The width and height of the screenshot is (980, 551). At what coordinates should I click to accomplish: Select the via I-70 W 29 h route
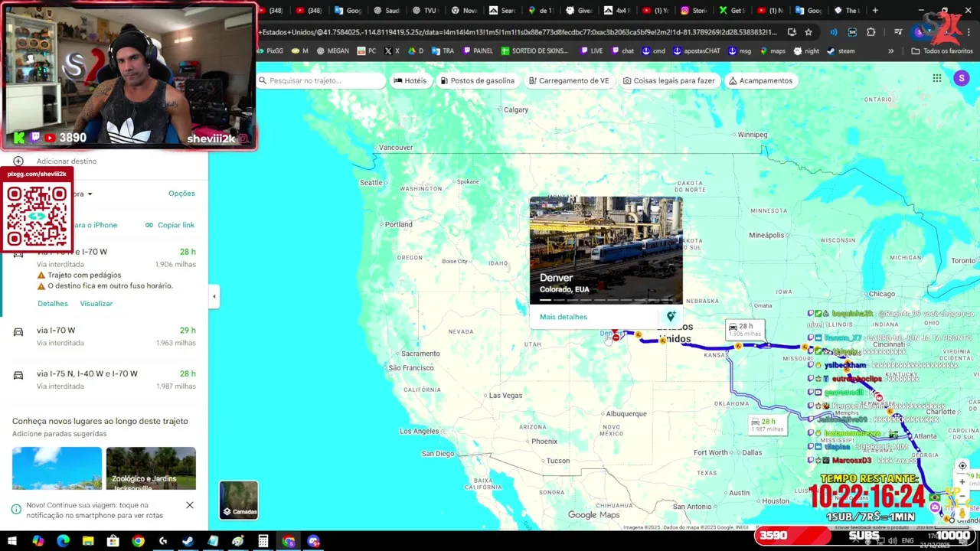coord(104,337)
